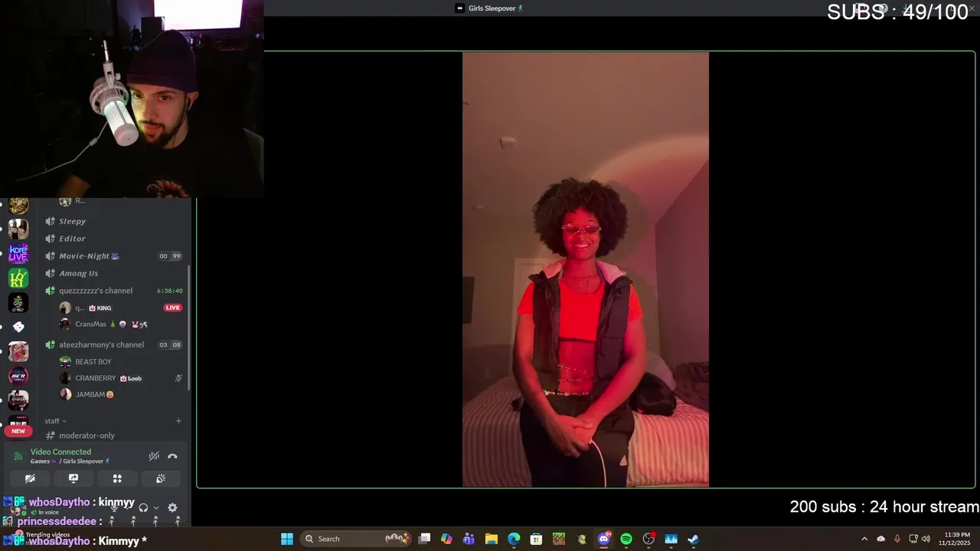The width and height of the screenshot is (980, 551).
Task: Launch Microsoft Edge from the taskbar
Action: (x=514, y=539)
